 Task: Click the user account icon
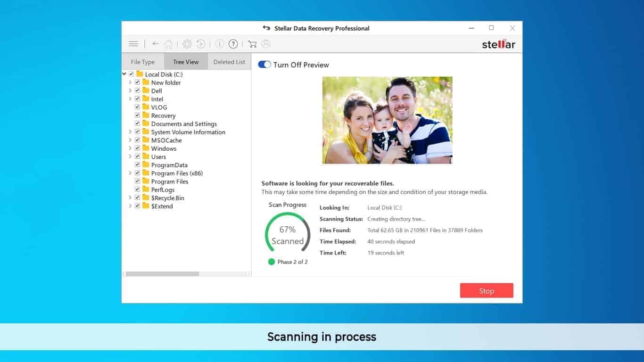[266, 43]
